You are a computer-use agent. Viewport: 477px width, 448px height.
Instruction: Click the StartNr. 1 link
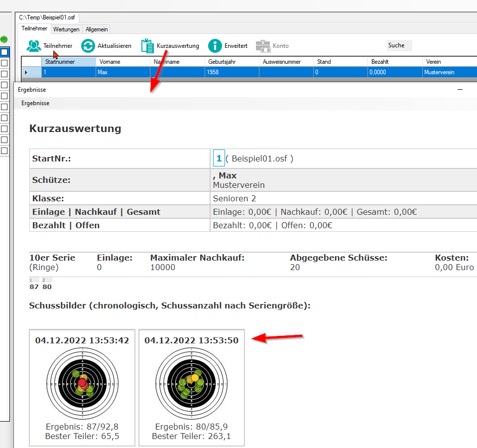219,158
